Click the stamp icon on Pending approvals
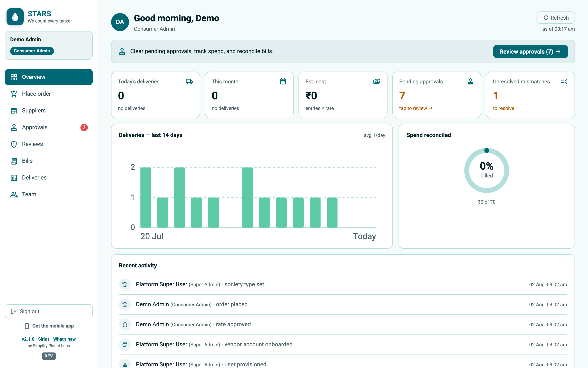Viewport: 588px width, 368px height. 470,81
